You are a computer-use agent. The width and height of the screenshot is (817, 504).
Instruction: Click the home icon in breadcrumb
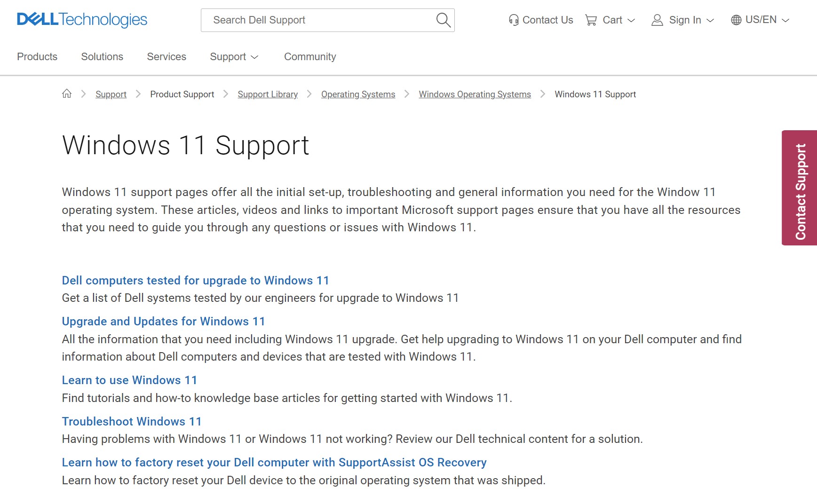click(x=67, y=94)
